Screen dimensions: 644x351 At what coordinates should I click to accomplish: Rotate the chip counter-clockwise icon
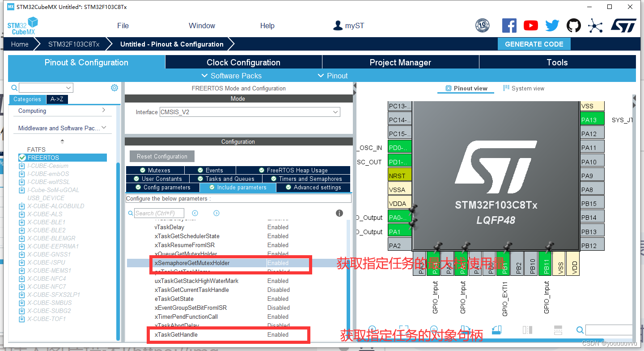(x=496, y=330)
